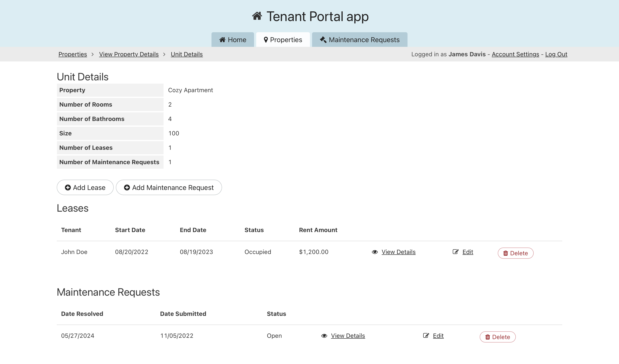Click the eye icon in the maintenance request row
This screenshot has width=619, height=364.
point(324,336)
